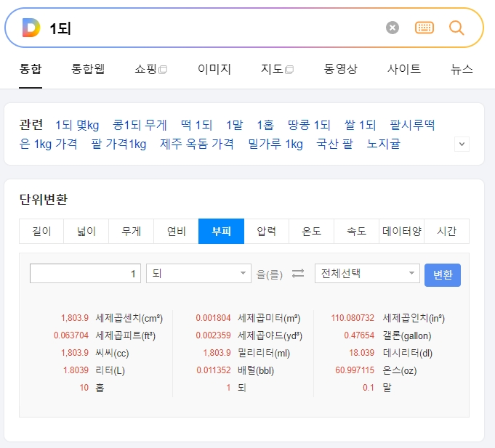Open the on-screen keyboard icon
The width and height of the screenshot is (495, 448).
point(424,28)
